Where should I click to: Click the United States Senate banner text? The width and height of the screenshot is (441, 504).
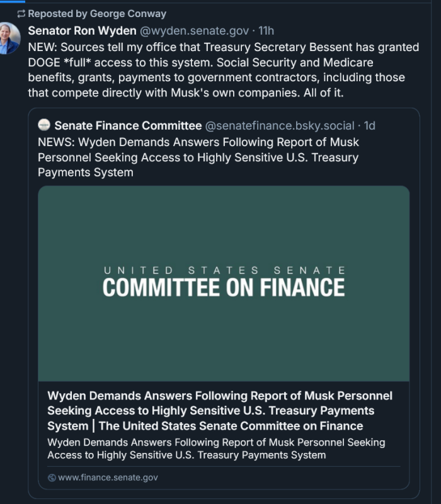tap(225, 270)
